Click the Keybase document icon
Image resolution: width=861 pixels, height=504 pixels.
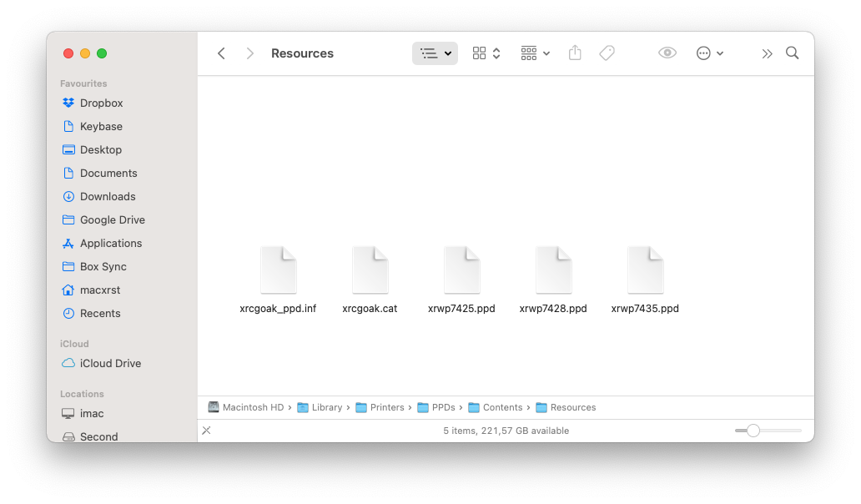coord(68,126)
